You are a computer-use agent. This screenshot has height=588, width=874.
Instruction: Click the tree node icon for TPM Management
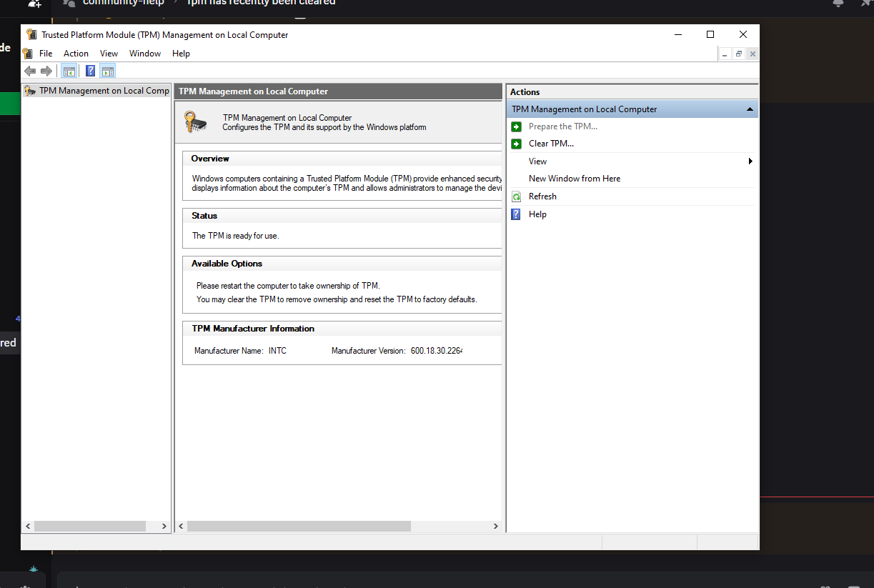click(x=30, y=91)
